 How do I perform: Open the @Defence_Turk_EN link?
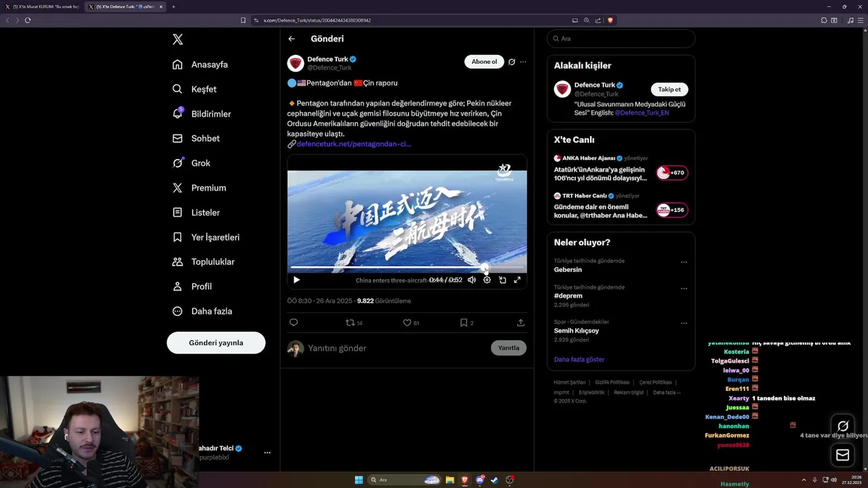[642, 113]
